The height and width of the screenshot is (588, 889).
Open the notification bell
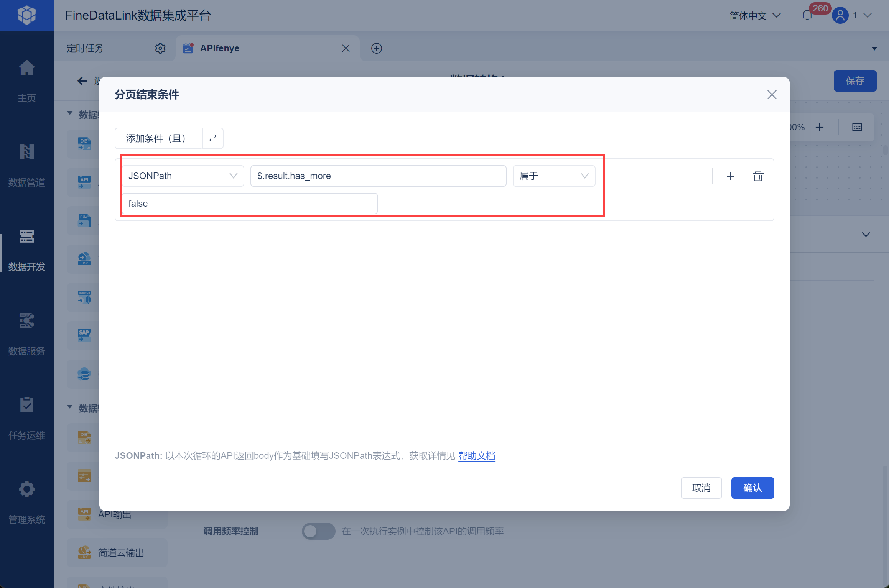pos(807,15)
